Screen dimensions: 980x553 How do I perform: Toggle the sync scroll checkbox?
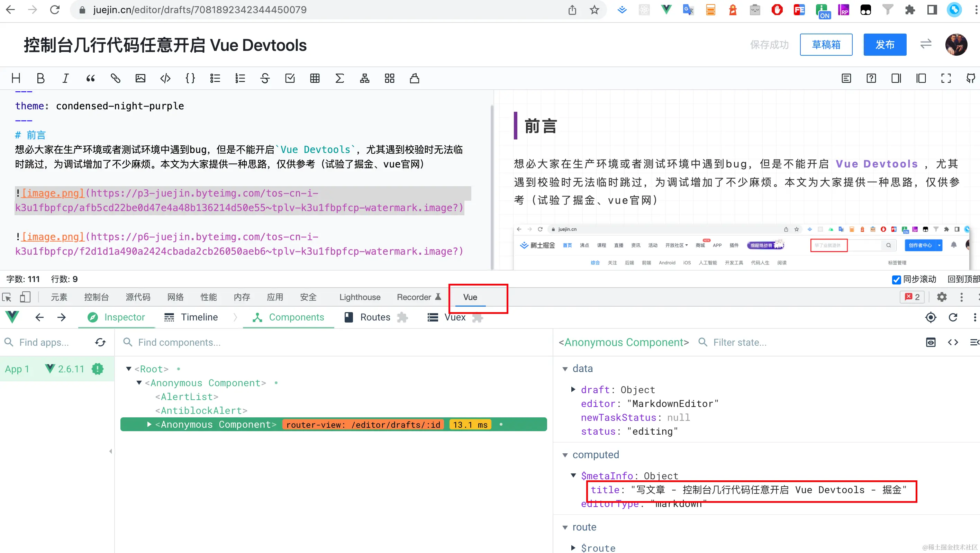[x=896, y=280]
